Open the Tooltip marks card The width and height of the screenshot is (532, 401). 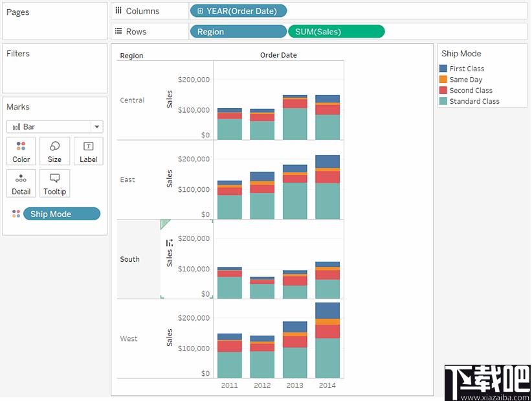point(54,183)
